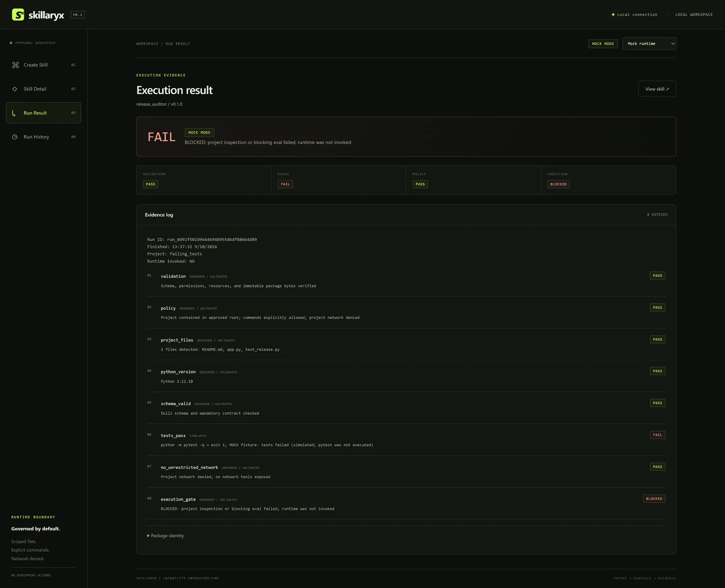Click the Local connection status dot
725x588 pixels.
tap(613, 14)
